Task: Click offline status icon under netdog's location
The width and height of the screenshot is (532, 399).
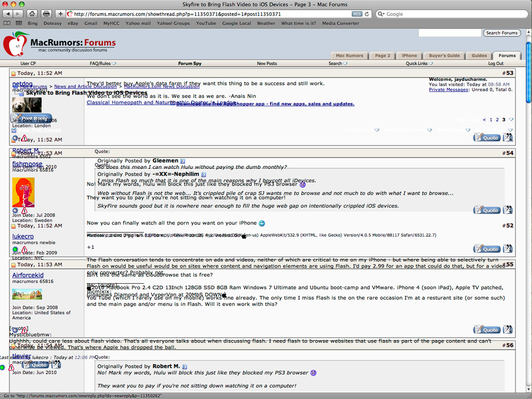Action: (x=15, y=138)
